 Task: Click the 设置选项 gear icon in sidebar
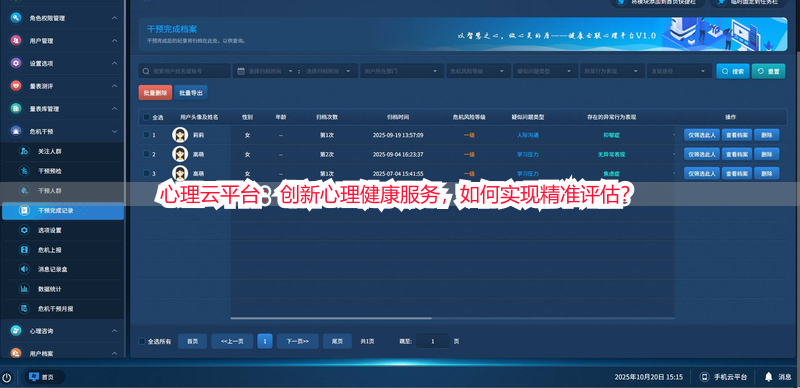point(16,63)
